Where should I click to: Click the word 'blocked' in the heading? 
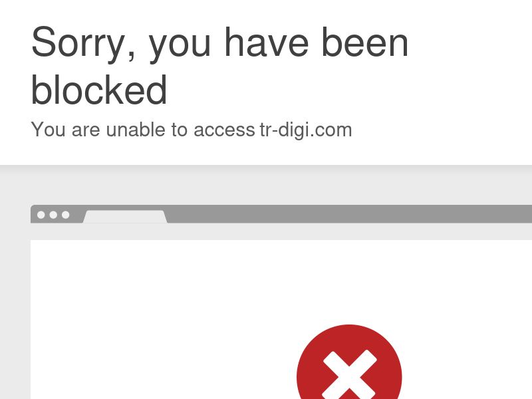(99, 90)
